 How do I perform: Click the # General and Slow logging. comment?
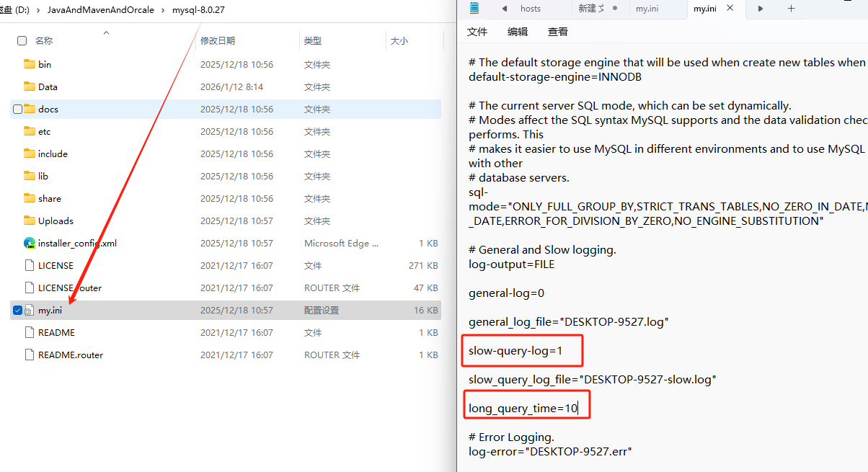tap(542, 249)
